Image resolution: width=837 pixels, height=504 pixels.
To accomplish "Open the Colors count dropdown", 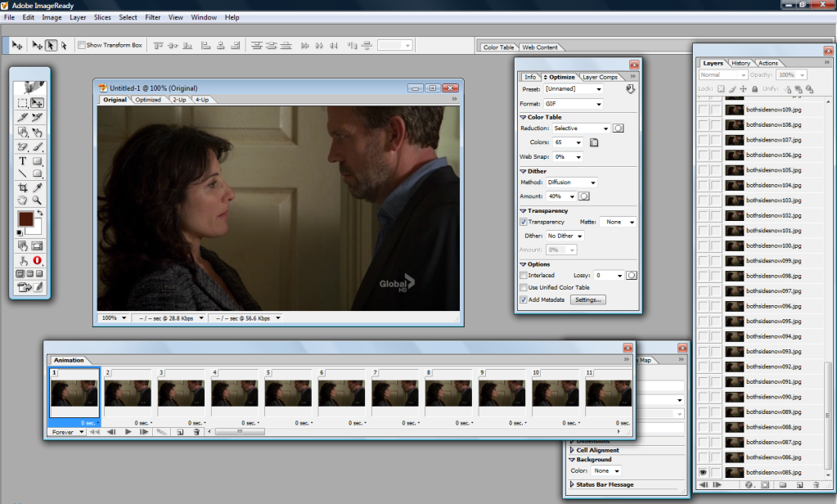I will click(568, 142).
